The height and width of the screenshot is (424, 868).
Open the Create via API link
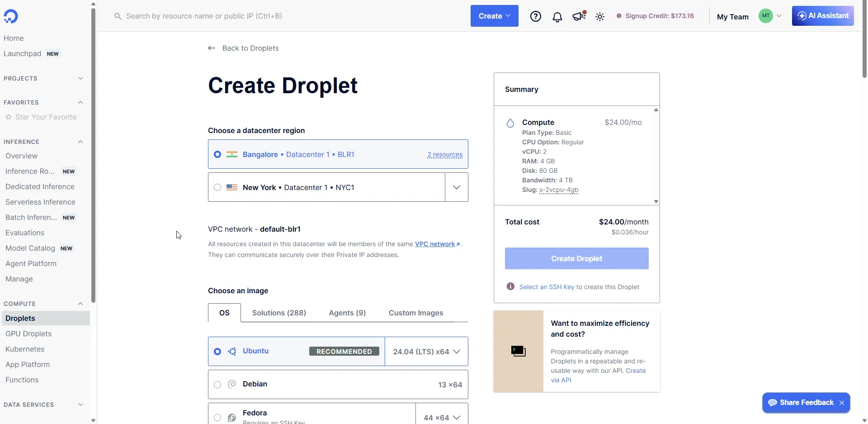click(x=598, y=375)
